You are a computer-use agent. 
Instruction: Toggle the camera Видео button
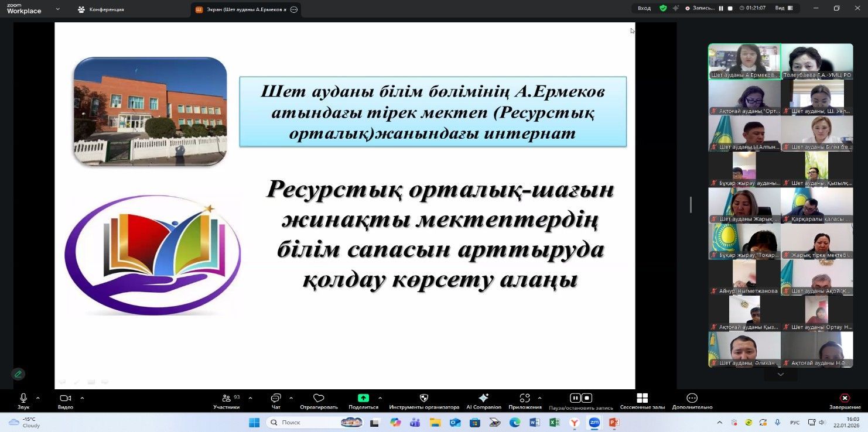[x=65, y=401]
